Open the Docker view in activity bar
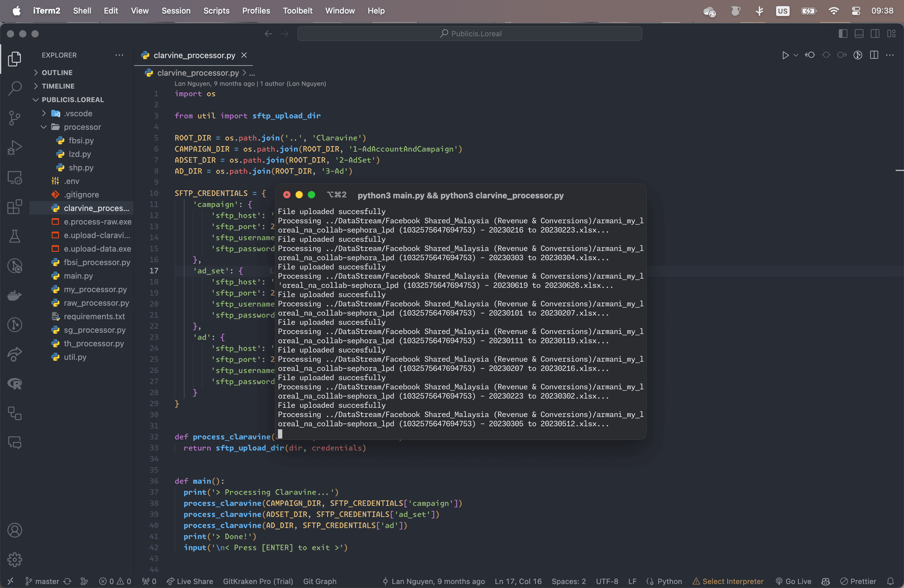 14,295
